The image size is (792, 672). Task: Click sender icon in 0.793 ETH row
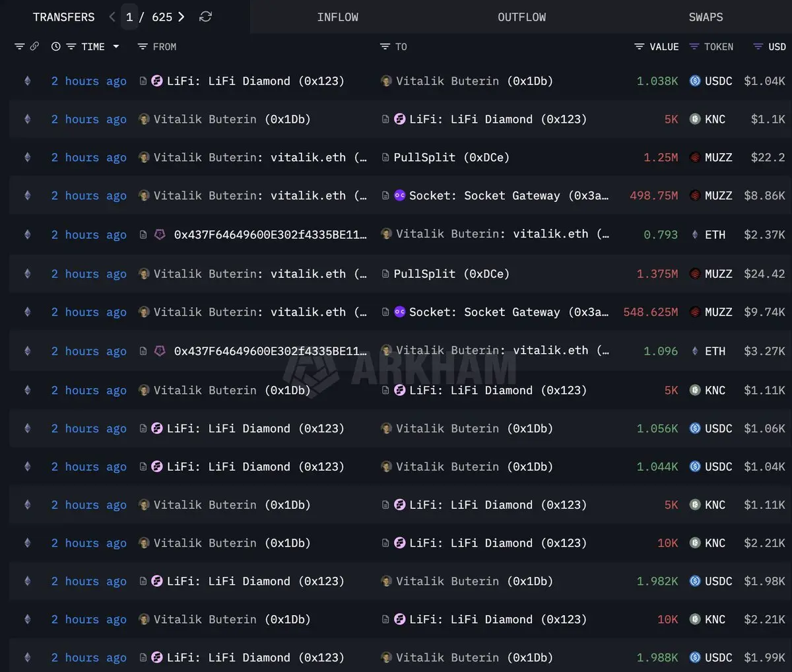coord(160,234)
